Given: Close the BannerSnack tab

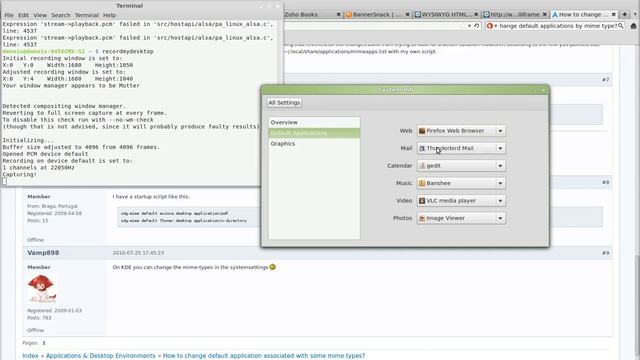Looking at the screenshot, I should [x=407, y=14].
